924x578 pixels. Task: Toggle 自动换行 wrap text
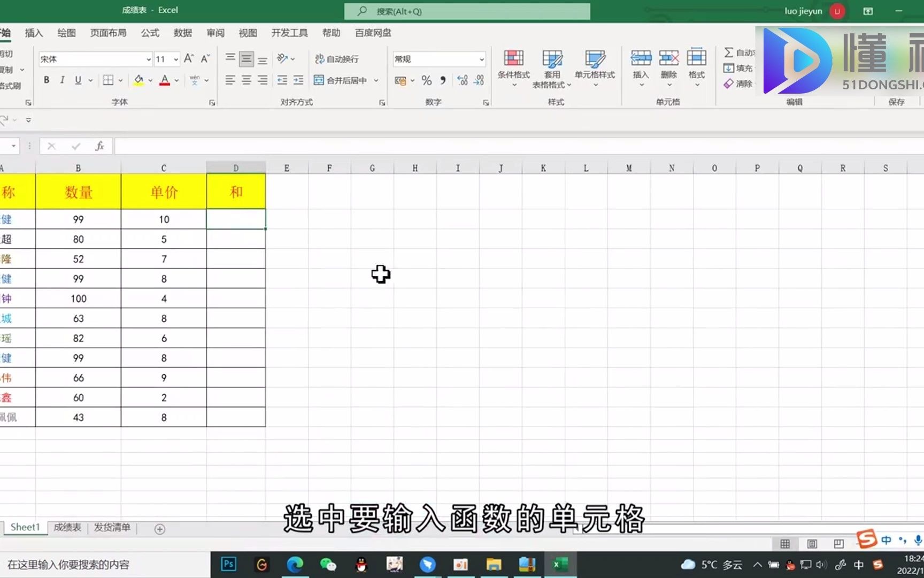[337, 59]
